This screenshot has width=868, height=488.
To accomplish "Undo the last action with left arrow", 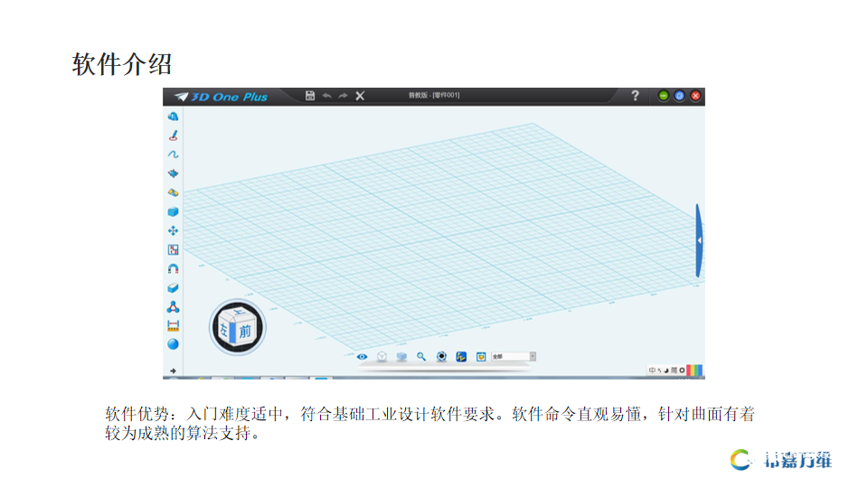I will point(326,96).
